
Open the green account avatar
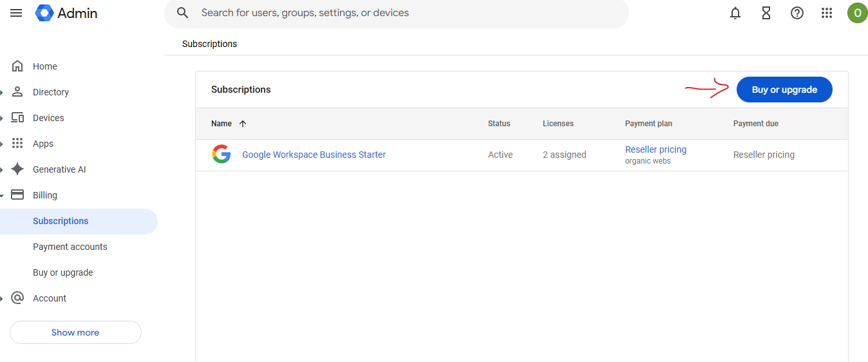pyautogui.click(x=857, y=13)
